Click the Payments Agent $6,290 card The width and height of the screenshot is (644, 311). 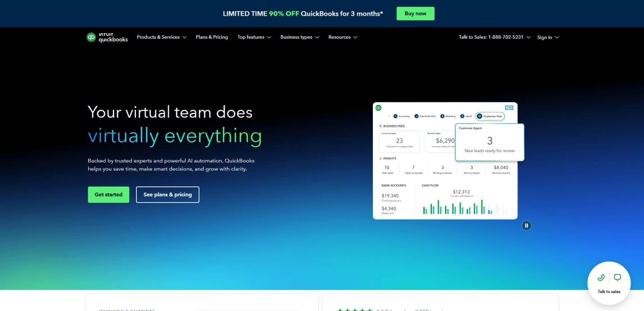440,141
